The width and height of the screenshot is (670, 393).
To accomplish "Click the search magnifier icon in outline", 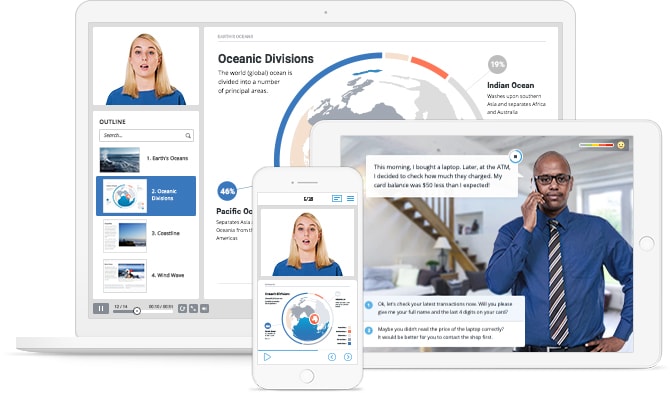I will point(188,135).
